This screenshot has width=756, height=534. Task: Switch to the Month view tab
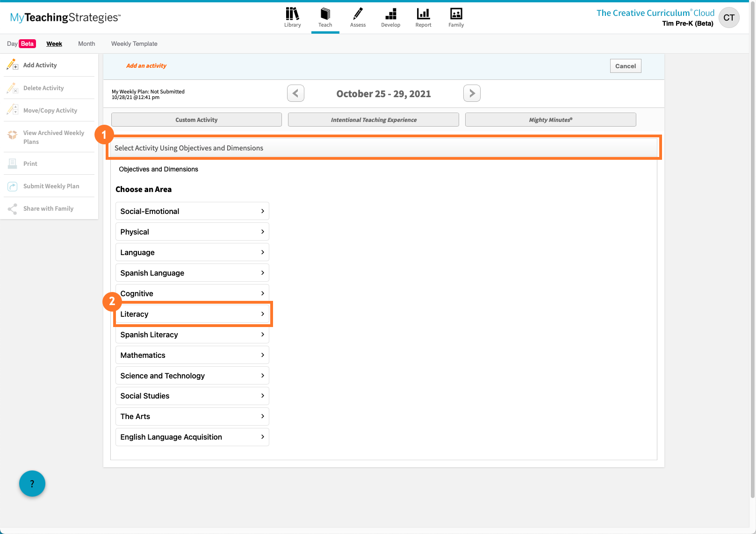[86, 44]
